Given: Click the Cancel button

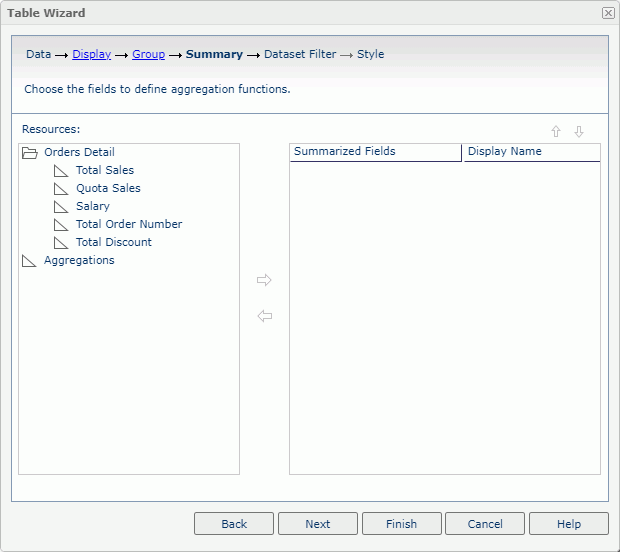Looking at the screenshot, I should coord(485,524).
